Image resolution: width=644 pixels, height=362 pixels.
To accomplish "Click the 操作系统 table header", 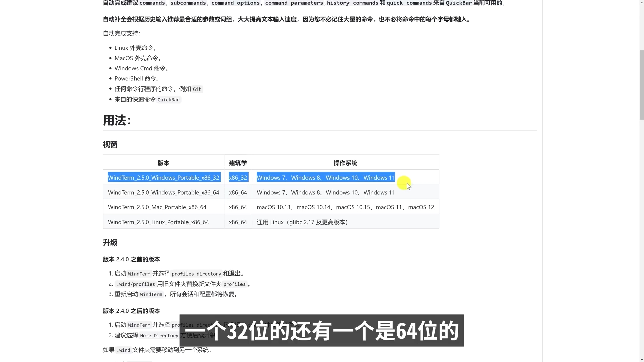I will point(345,163).
